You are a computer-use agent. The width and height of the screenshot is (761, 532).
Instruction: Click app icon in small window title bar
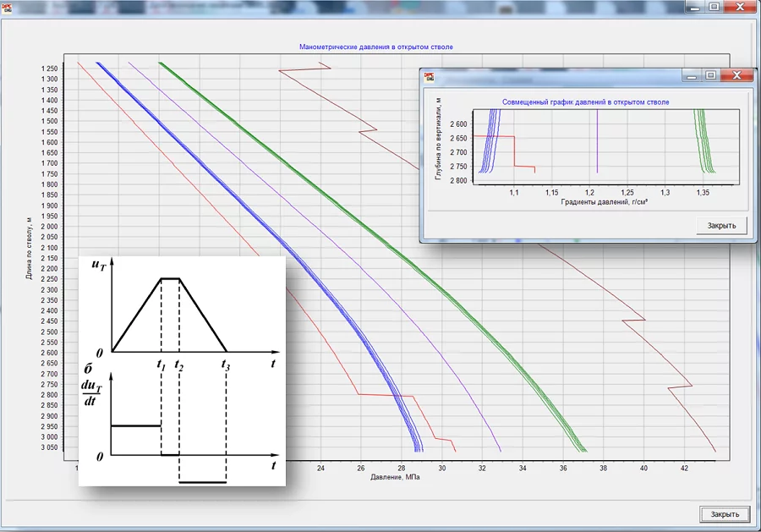(429, 77)
